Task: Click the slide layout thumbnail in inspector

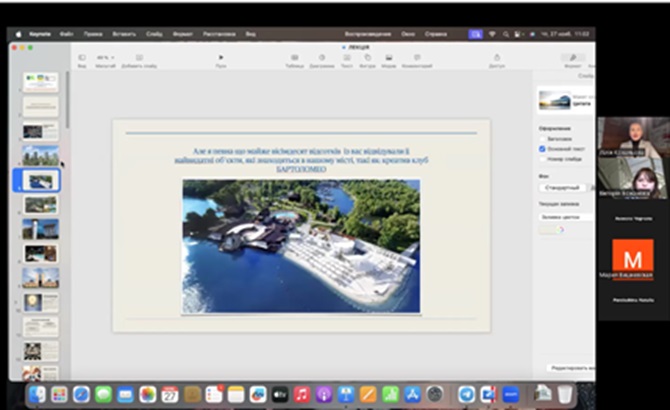Action: pos(553,100)
